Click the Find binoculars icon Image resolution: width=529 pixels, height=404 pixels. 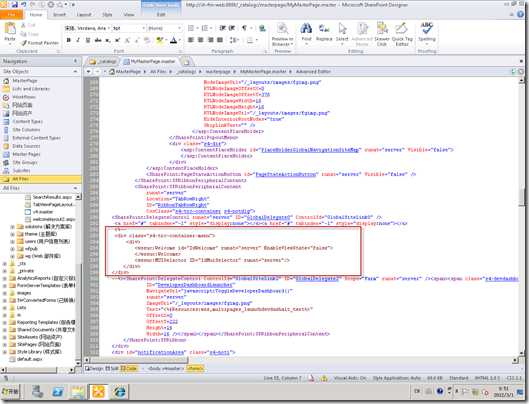306,29
